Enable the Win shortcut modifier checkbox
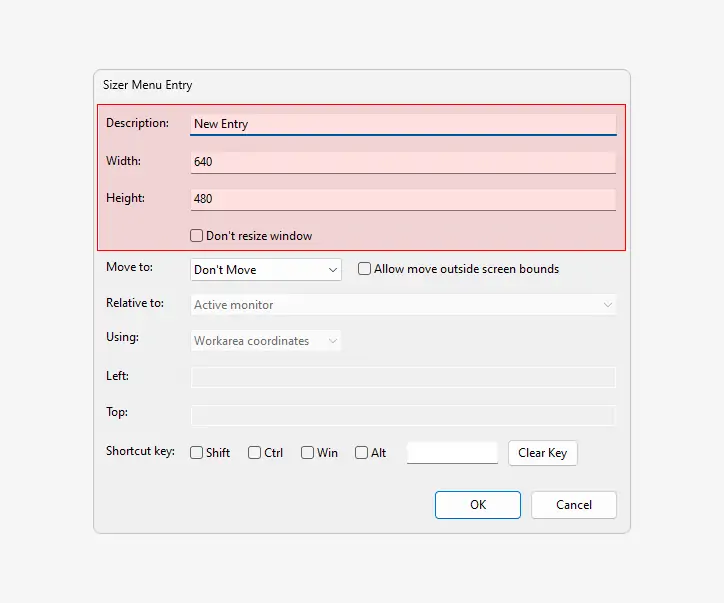724x603 pixels. (308, 453)
